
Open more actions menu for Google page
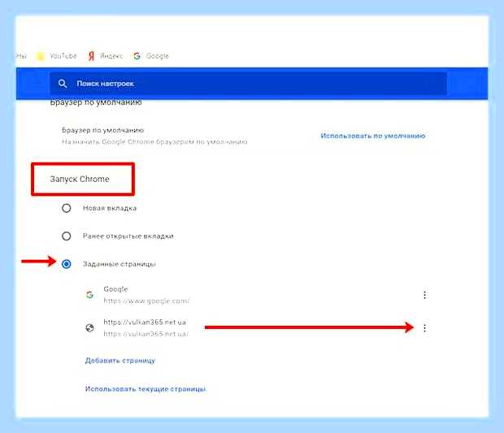(424, 295)
